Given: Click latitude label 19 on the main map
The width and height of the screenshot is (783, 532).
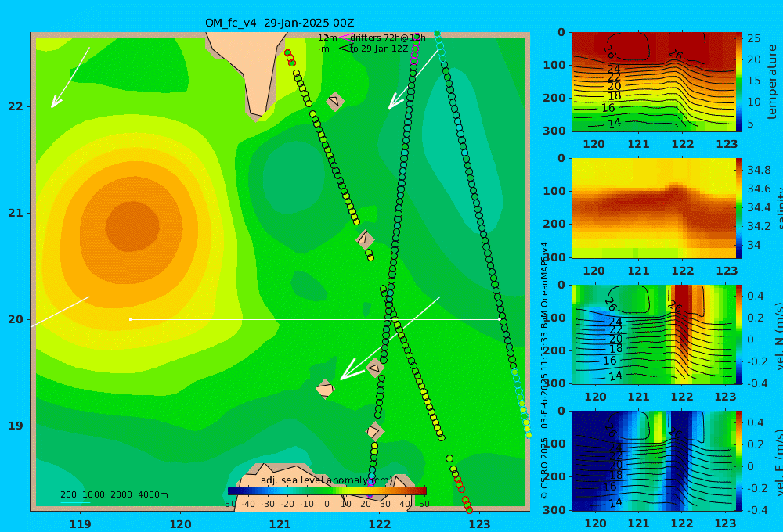Looking at the screenshot, I should pyautogui.click(x=16, y=426).
